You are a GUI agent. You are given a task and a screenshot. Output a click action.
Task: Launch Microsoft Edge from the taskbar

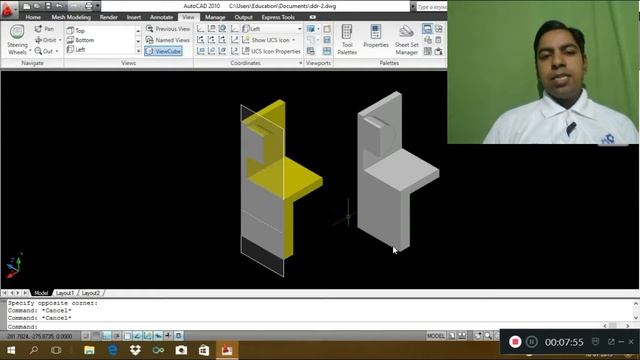(x=113, y=350)
